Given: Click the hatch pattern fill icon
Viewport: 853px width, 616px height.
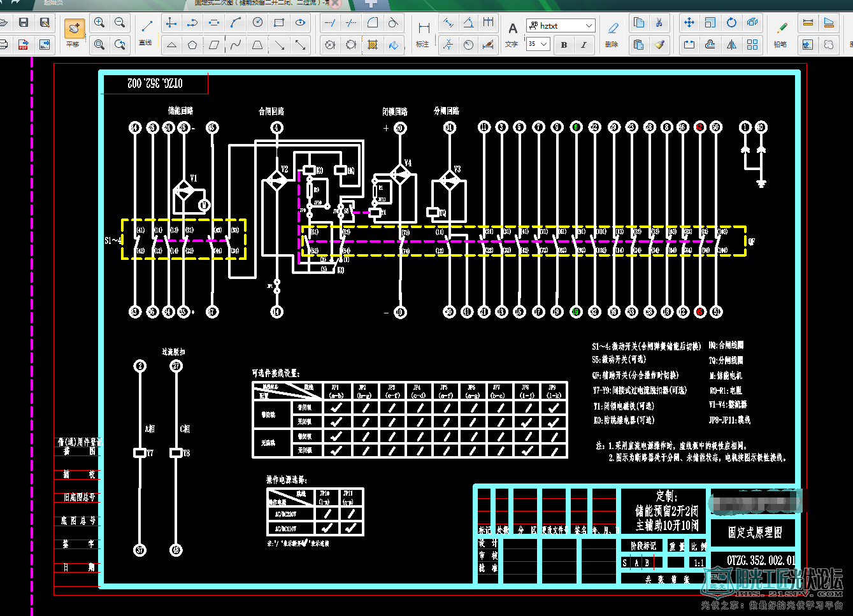Looking at the screenshot, I should pyautogui.click(x=373, y=45).
